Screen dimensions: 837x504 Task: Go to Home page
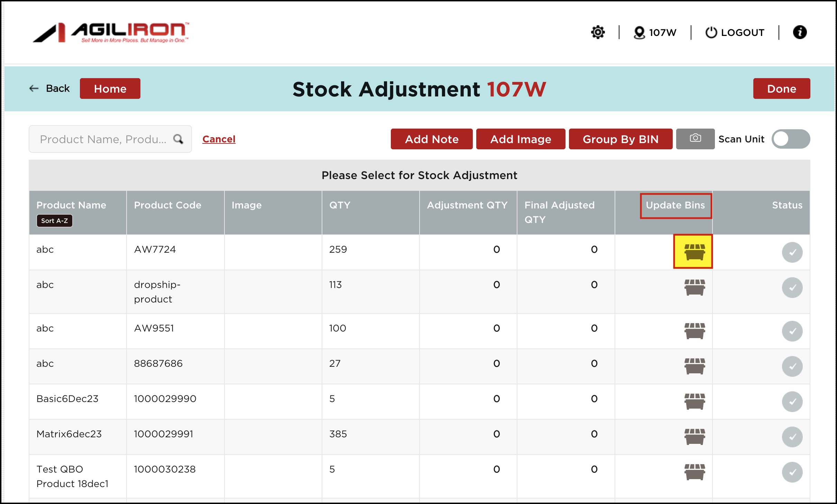tap(110, 88)
